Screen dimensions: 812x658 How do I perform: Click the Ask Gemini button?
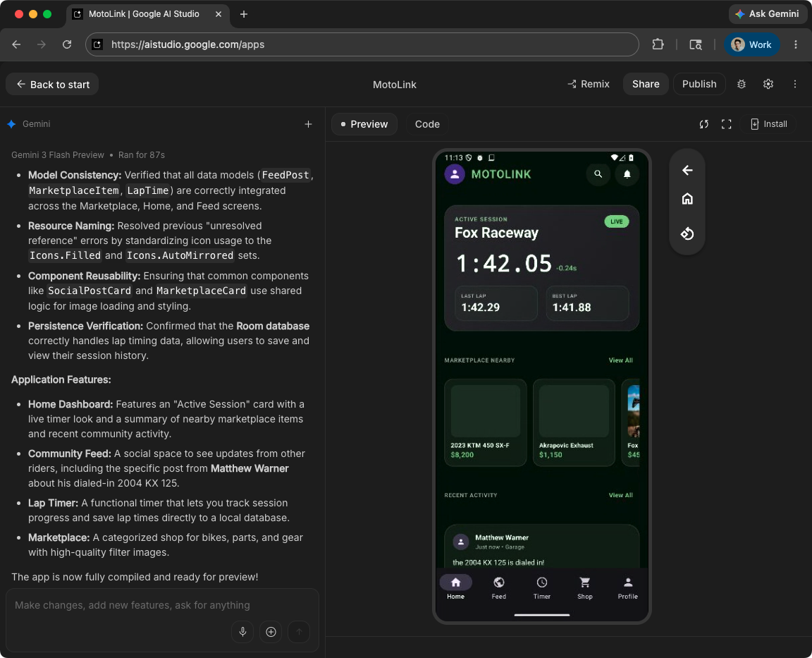coord(768,14)
